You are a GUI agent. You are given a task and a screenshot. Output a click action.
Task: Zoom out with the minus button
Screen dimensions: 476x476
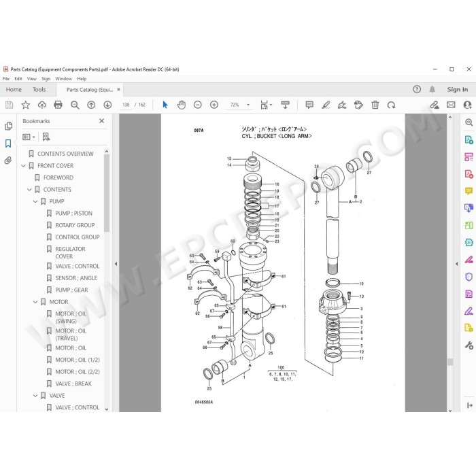click(x=198, y=105)
